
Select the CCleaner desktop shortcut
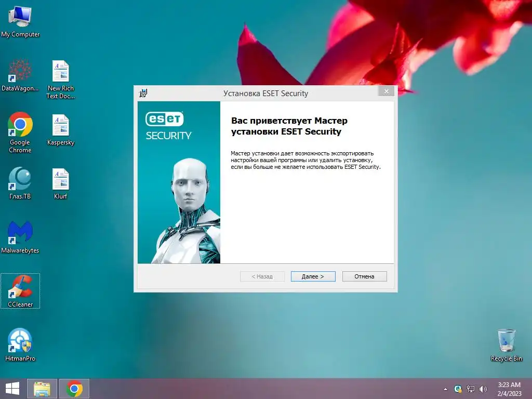tap(20, 291)
